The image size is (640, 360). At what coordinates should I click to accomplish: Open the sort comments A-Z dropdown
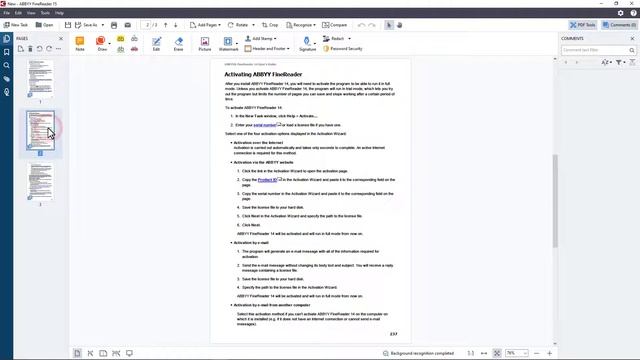[607, 62]
